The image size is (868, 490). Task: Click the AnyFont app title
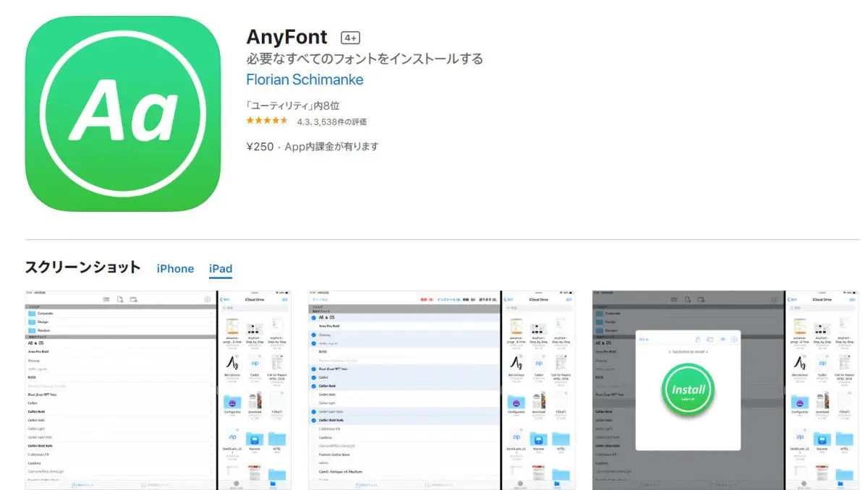click(287, 37)
